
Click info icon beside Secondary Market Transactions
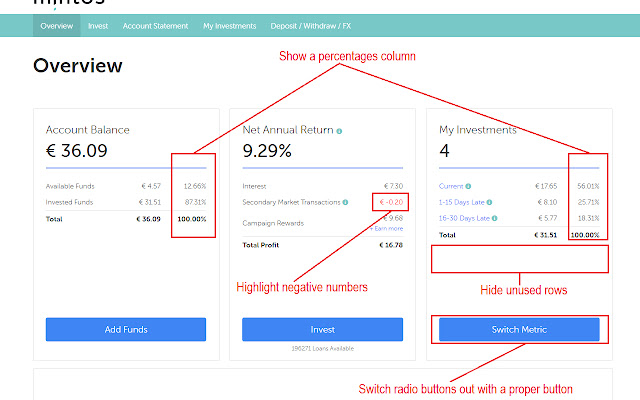345,202
